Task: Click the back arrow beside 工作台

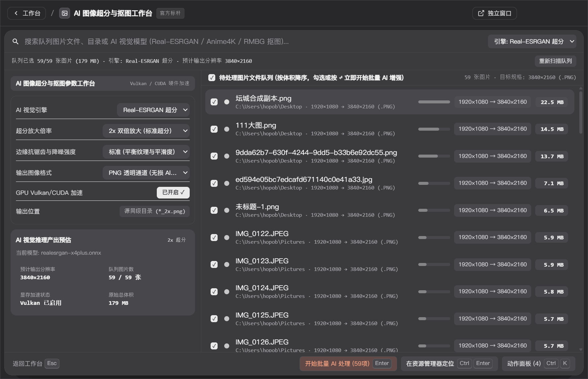Action: pyautogui.click(x=16, y=13)
